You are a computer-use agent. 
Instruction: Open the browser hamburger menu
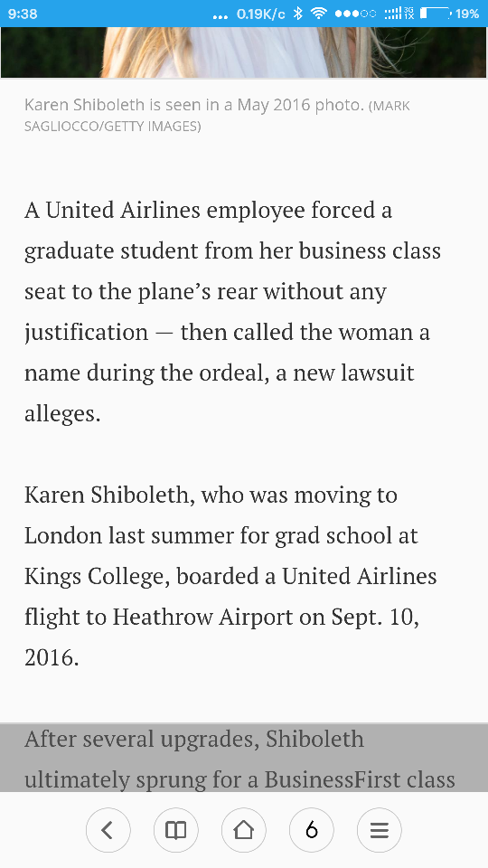click(379, 830)
